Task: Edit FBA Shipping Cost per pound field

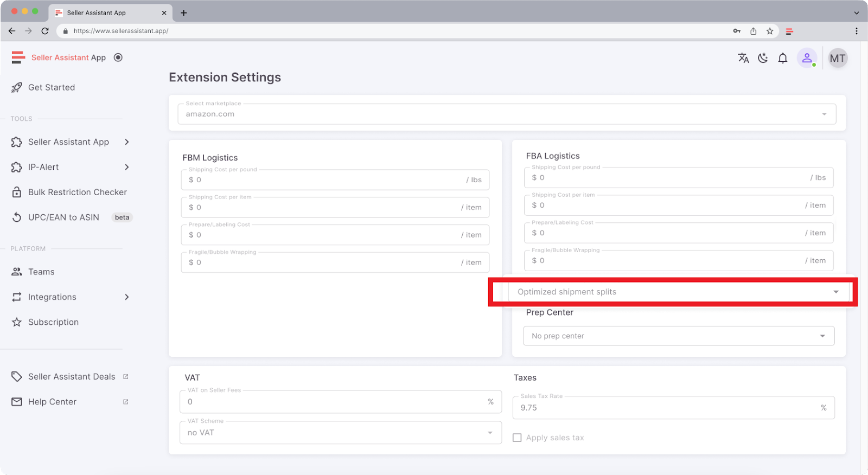Action: tap(679, 178)
